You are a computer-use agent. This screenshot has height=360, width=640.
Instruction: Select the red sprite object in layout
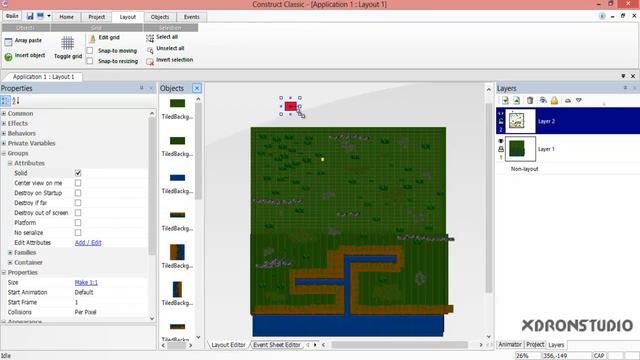[291, 107]
